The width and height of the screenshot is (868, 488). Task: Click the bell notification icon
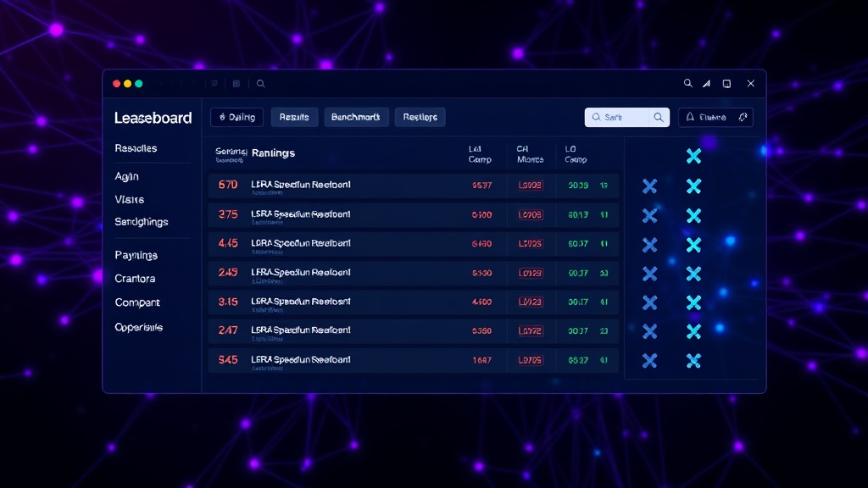pyautogui.click(x=690, y=117)
